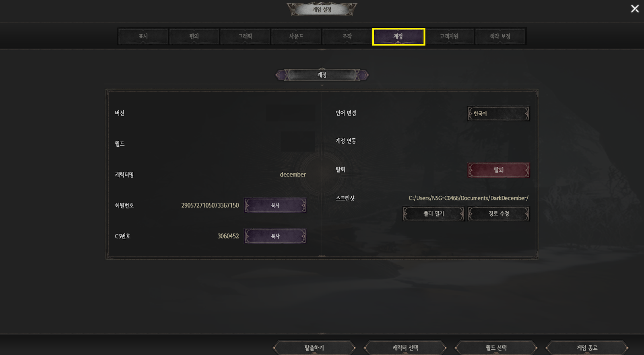Click the red 탈퇴 withdraw button
The width and height of the screenshot is (644, 355).
click(x=498, y=170)
